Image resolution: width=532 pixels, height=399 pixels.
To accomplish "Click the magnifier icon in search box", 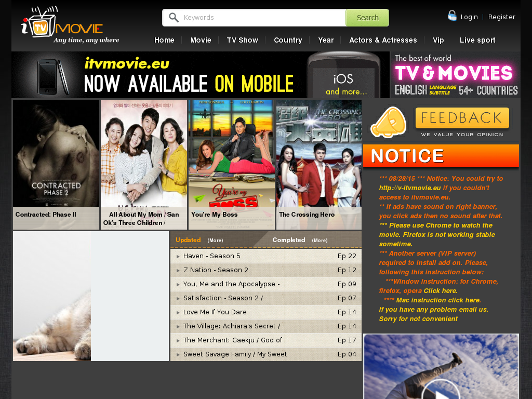I will click(174, 18).
